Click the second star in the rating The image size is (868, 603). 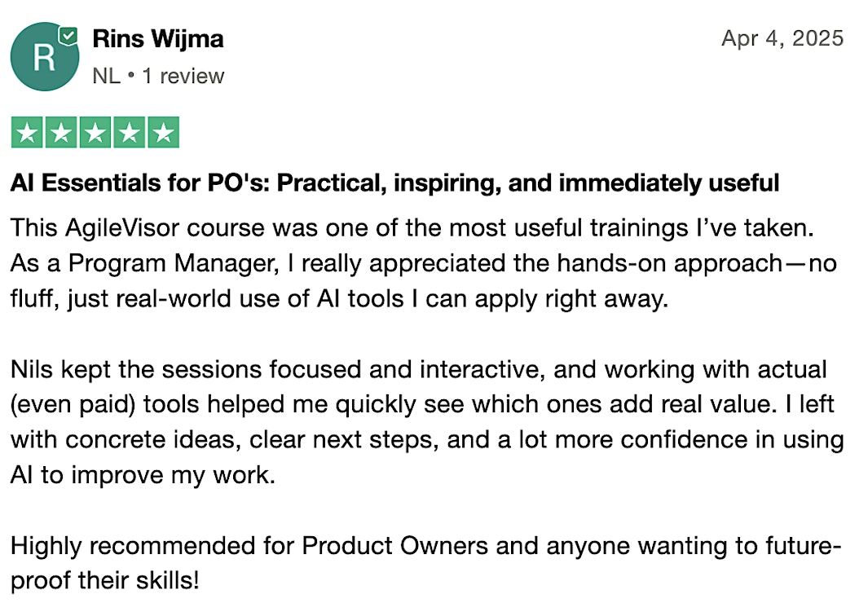pyautogui.click(x=61, y=133)
